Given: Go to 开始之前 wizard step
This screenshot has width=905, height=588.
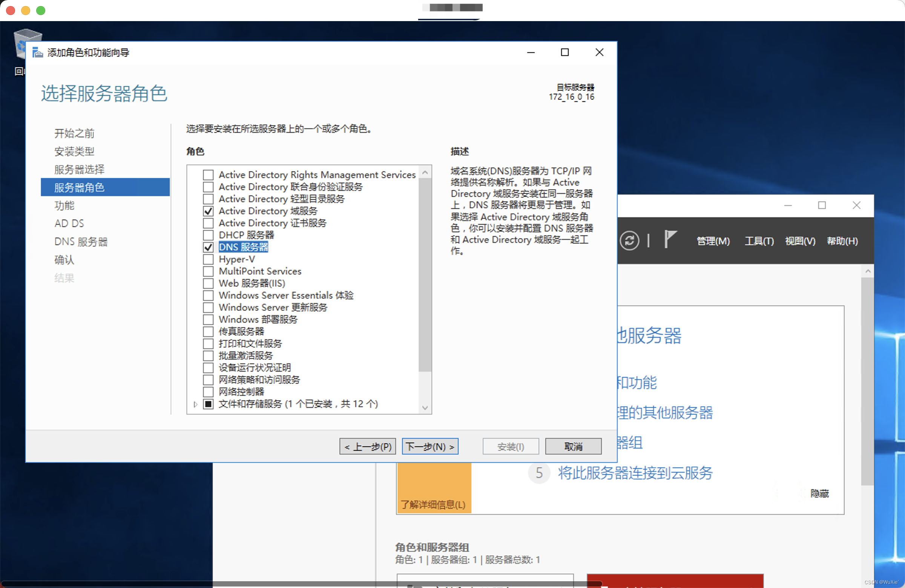Looking at the screenshot, I should click(x=75, y=133).
